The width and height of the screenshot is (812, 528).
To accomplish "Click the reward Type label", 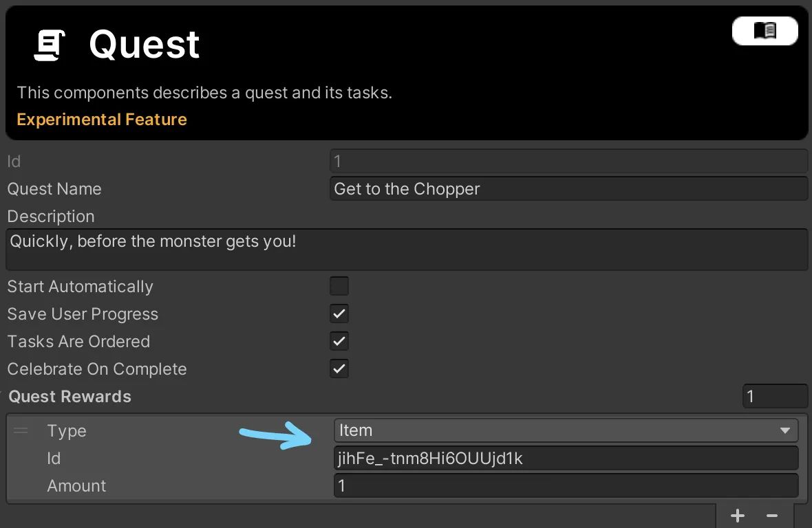I will tap(67, 431).
